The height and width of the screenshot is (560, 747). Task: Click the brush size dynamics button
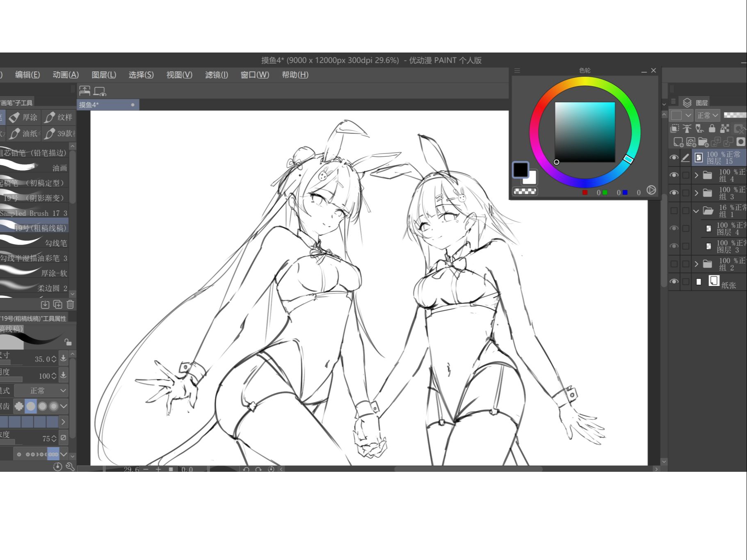63,359
